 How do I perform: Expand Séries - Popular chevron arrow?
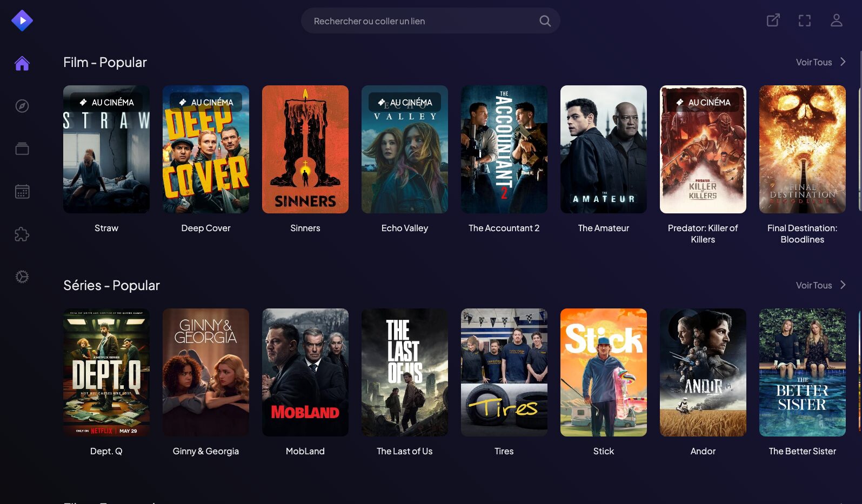[x=843, y=285]
